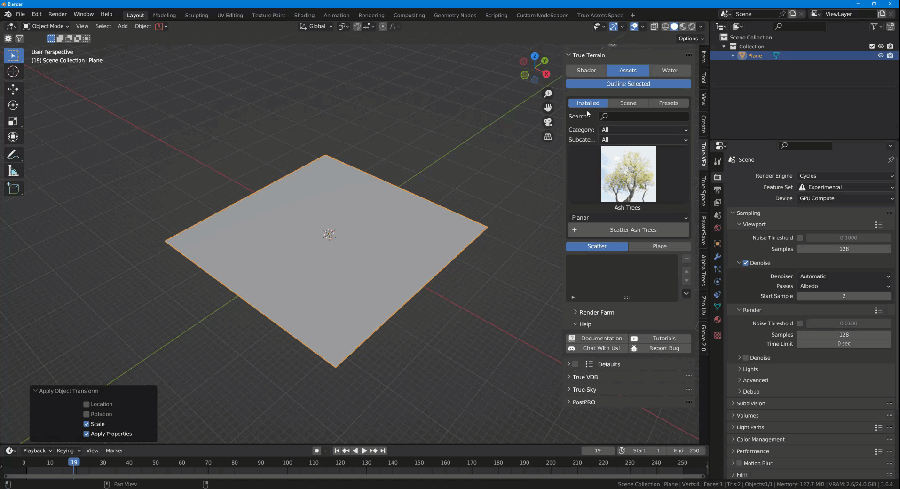Image resolution: width=900 pixels, height=489 pixels.
Task: Select the Rotate tool
Action: pyautogui.click(x=13, y=105)
